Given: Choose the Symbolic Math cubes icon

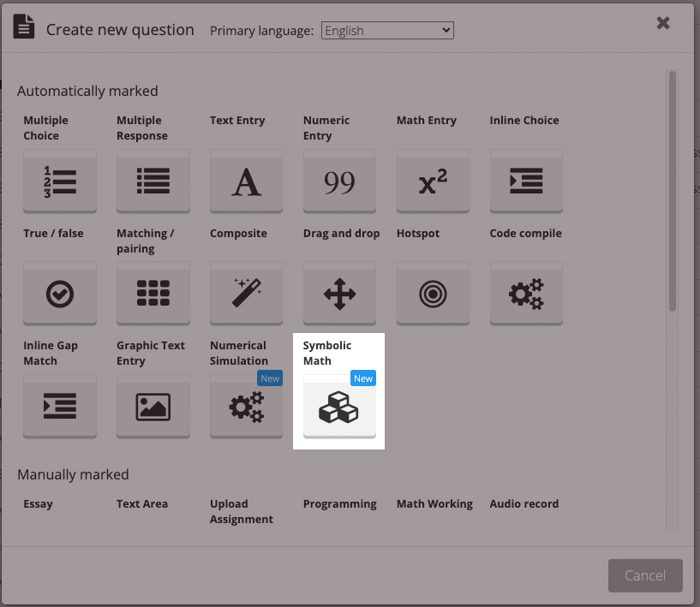Looking at the screenshot, I should pos(339,407).
